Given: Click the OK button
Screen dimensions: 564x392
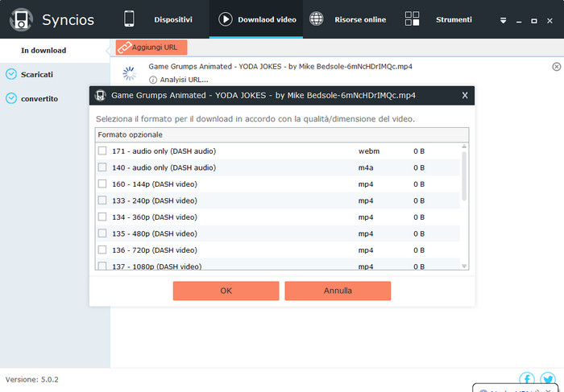Looking at the screenshot, I should pos(226,291).
